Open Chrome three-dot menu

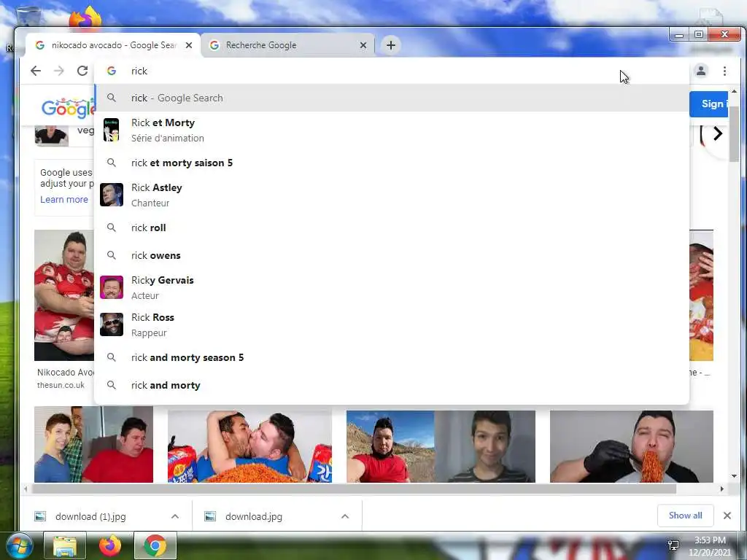tap(724, 71)
